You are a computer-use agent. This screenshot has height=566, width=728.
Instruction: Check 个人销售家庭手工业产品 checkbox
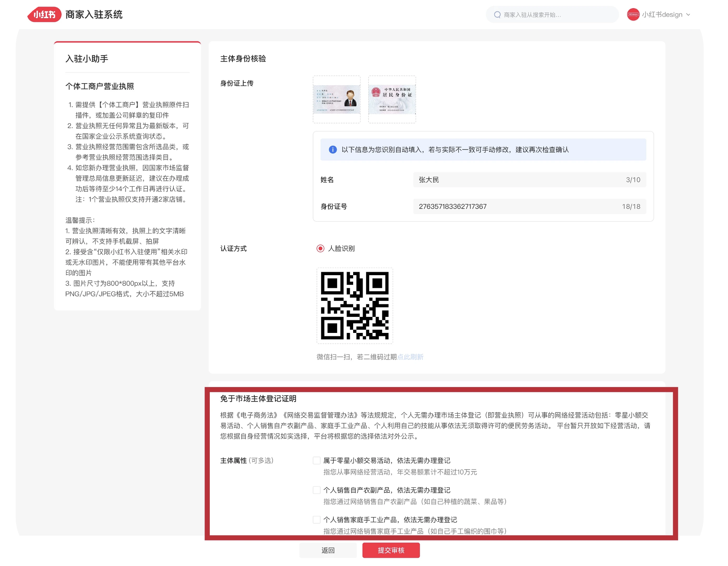click(317, 520)
